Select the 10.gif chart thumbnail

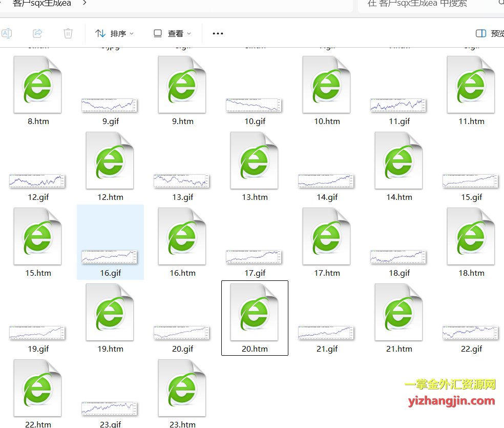click(x=255, y=105)
